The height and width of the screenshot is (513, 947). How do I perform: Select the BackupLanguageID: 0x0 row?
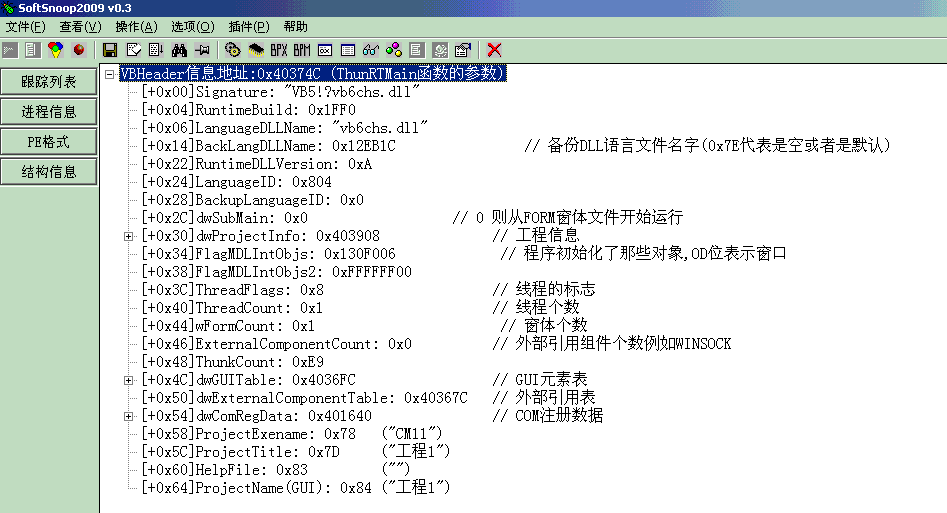point(252,201)
